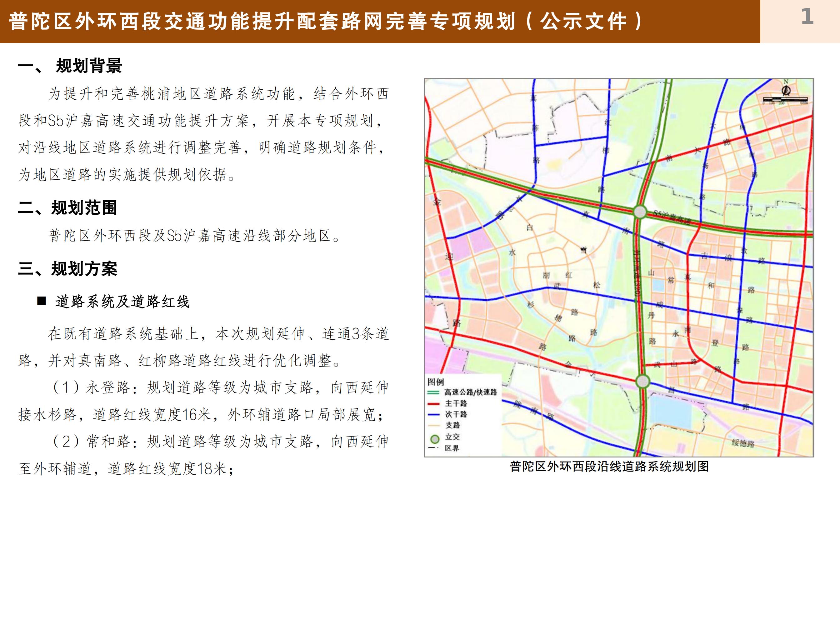Select the 二、规划范围 heading
Viewport: 840px width, 630px height.
pos(67,208)
